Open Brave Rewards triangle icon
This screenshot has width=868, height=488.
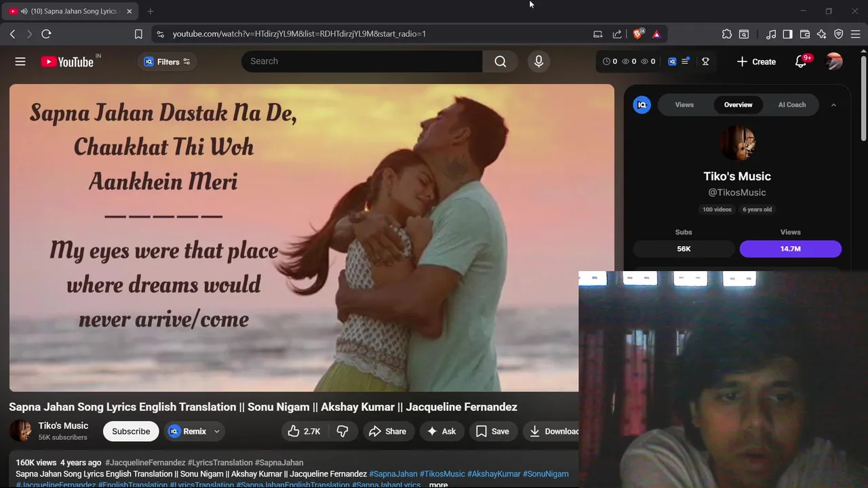click(656, 34)
